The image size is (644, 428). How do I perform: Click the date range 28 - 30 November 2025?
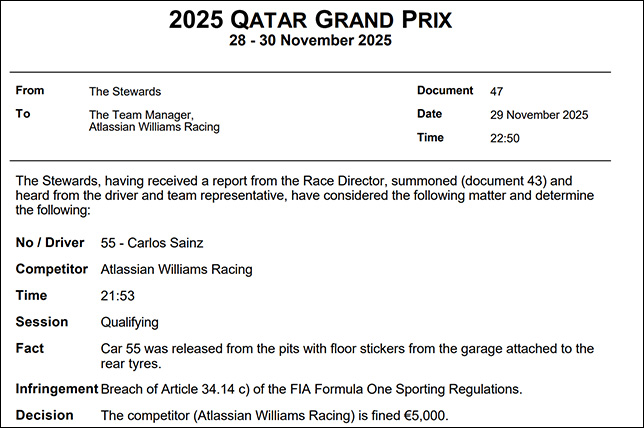tap(310, 41)
